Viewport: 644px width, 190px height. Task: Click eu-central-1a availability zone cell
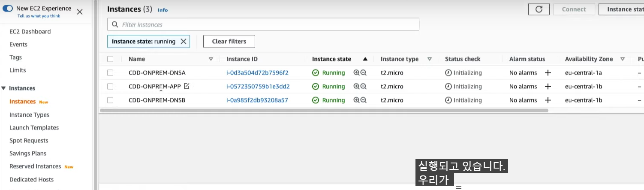point(584,73)
